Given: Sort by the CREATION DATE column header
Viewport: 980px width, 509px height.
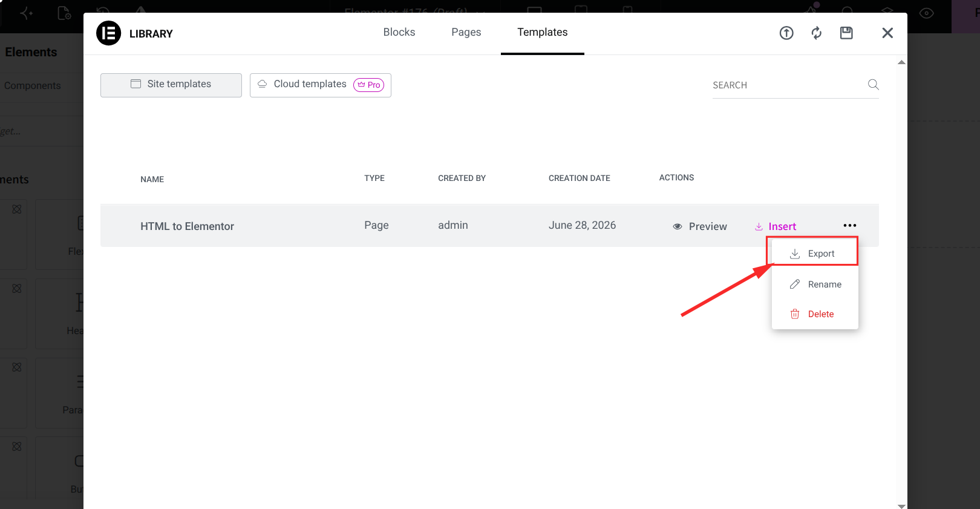Looking at the screenshot, I should pyautogui.click(x=580, y=178).
